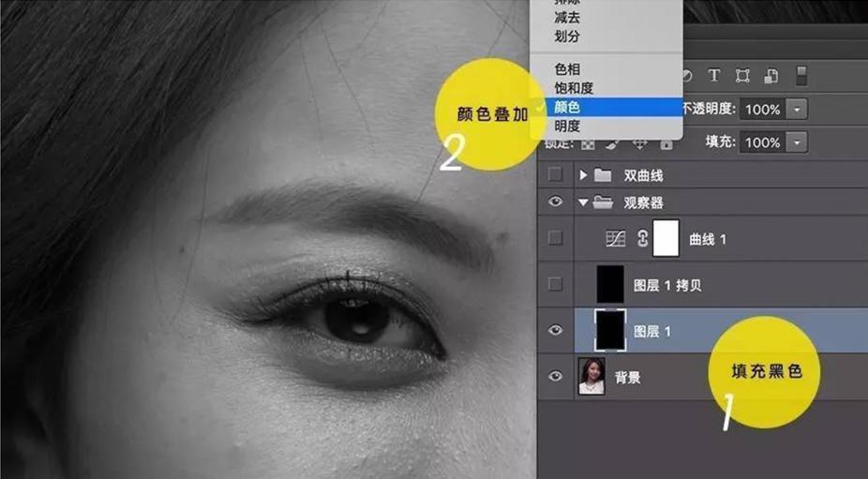This screenshot has width=868, height=479.
Task: Select the 图层 1 拷贝 layer name
Action: coord(667,285)
